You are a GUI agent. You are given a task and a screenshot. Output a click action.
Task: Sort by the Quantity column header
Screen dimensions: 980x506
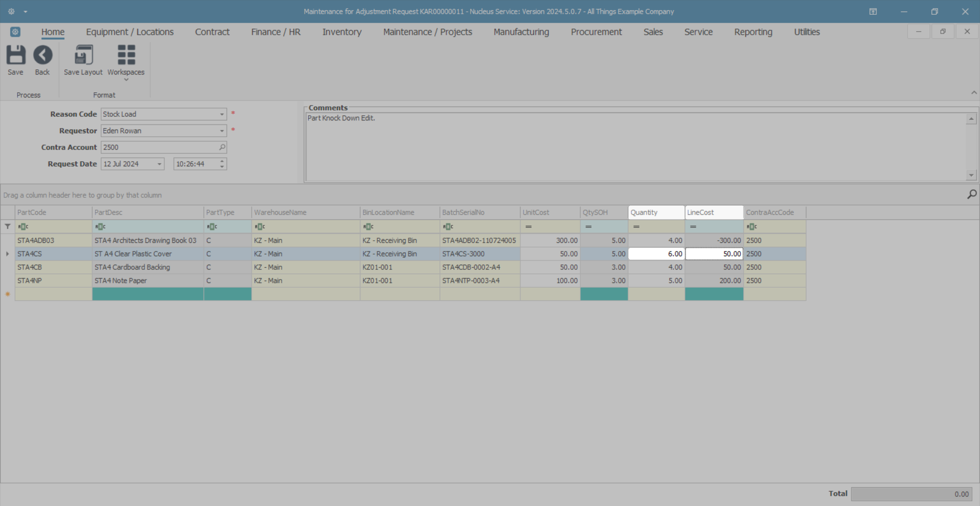(656, 212)
